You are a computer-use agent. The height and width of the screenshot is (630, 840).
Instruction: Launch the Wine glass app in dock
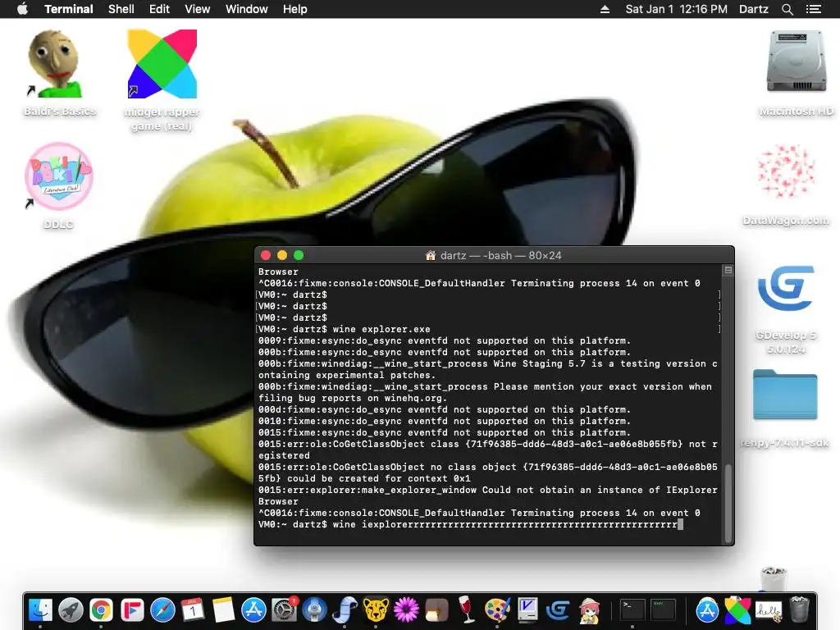[x=467, y=609]
